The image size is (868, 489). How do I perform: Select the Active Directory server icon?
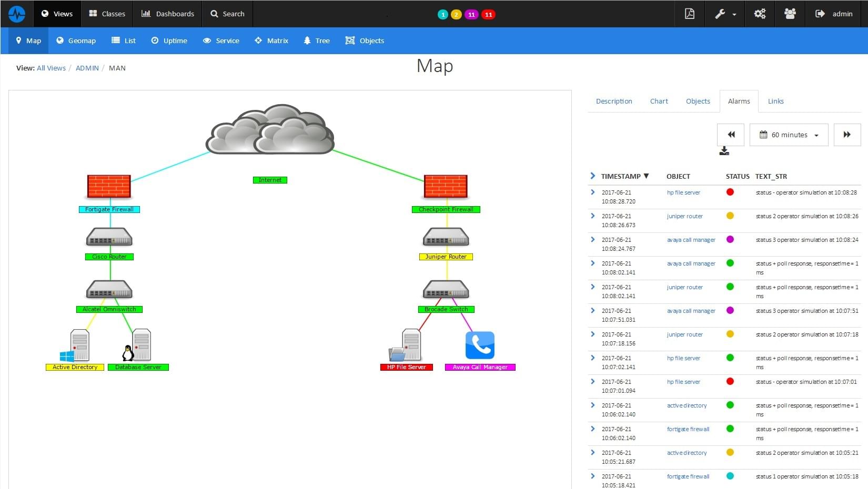tap(75, 345)
